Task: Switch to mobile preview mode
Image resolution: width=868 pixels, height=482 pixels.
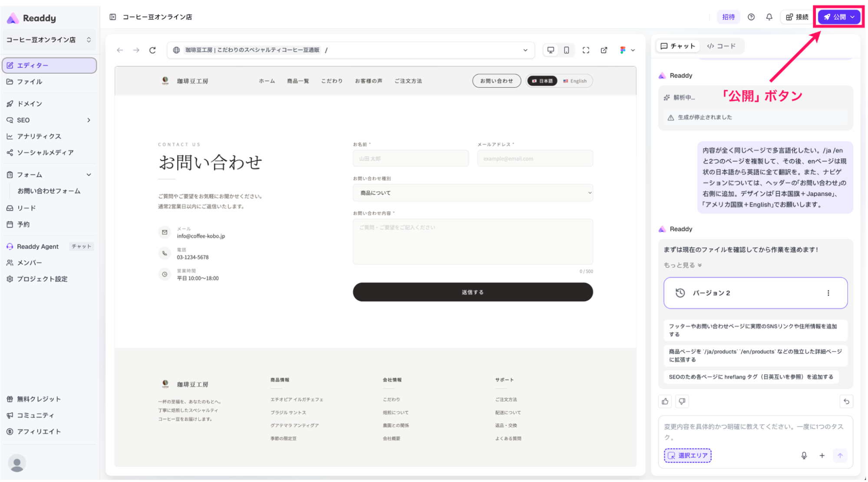Action: [567, 50]
